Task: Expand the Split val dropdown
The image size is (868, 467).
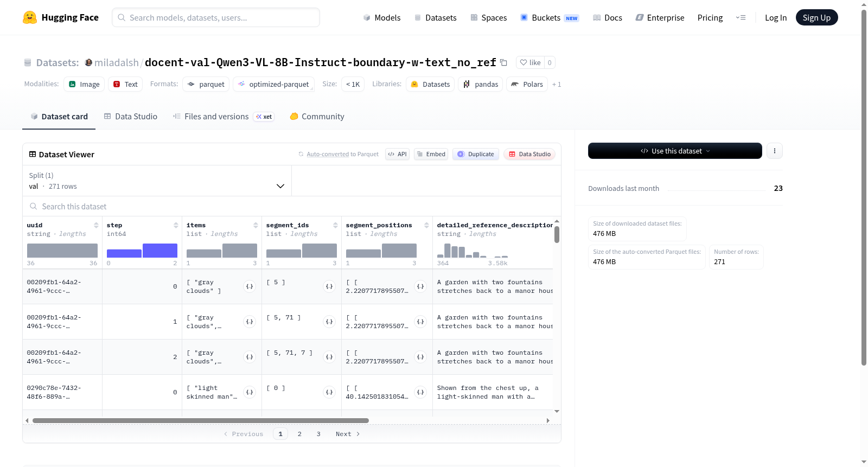Action: (157, 181)
